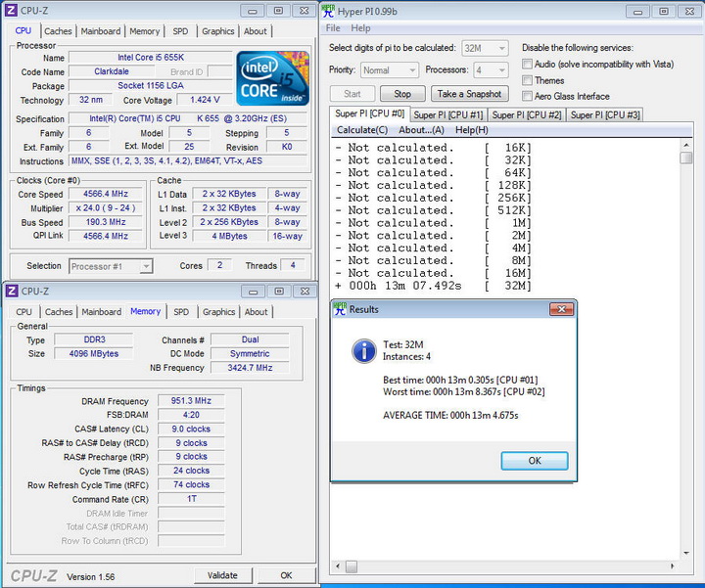Click OK button at CPU-Z bottom

click(286, 575)
